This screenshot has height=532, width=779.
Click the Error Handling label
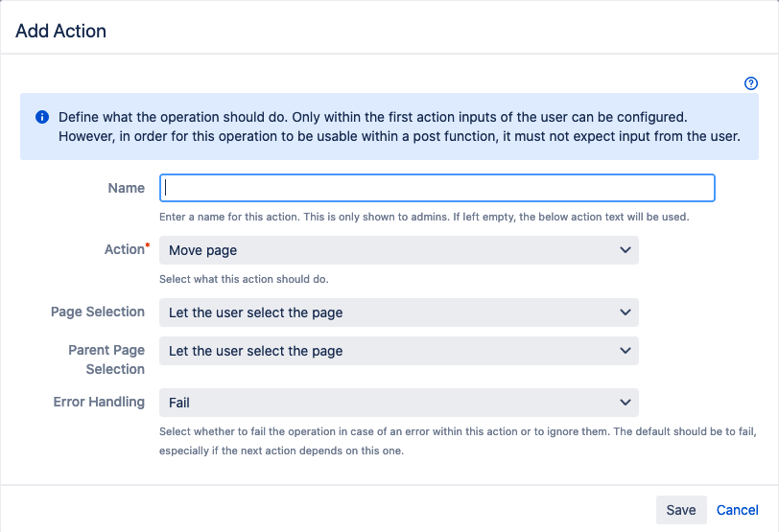click(x=99, y=402)
